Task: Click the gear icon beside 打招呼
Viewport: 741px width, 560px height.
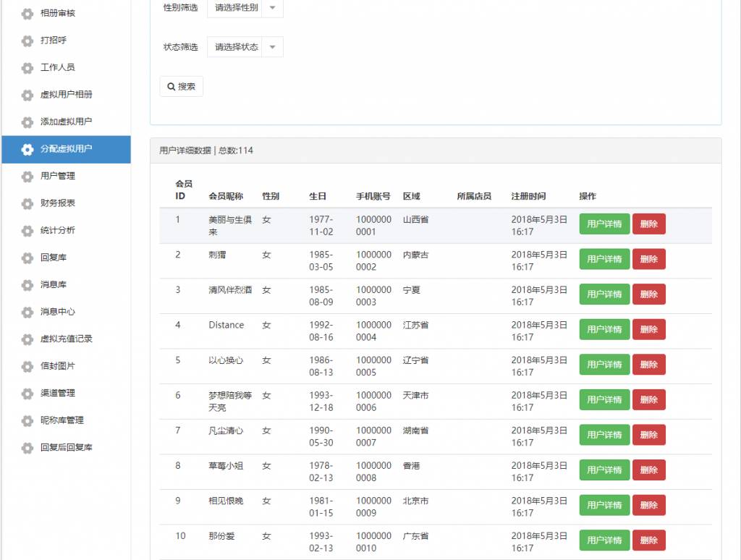Action: click(27, 41)
